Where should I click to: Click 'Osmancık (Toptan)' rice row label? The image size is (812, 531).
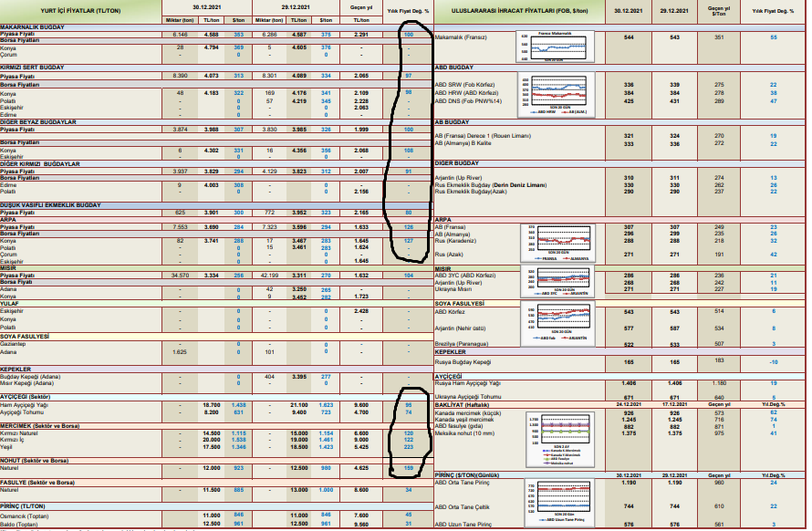[x=25, y=516]
